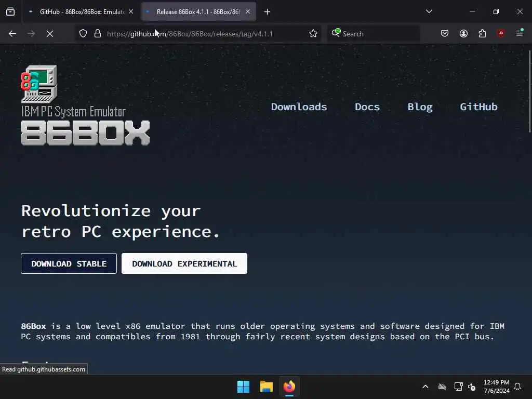
Task: Focus the browser Search box
Action: pyautogui.click(x=373, y=34)
